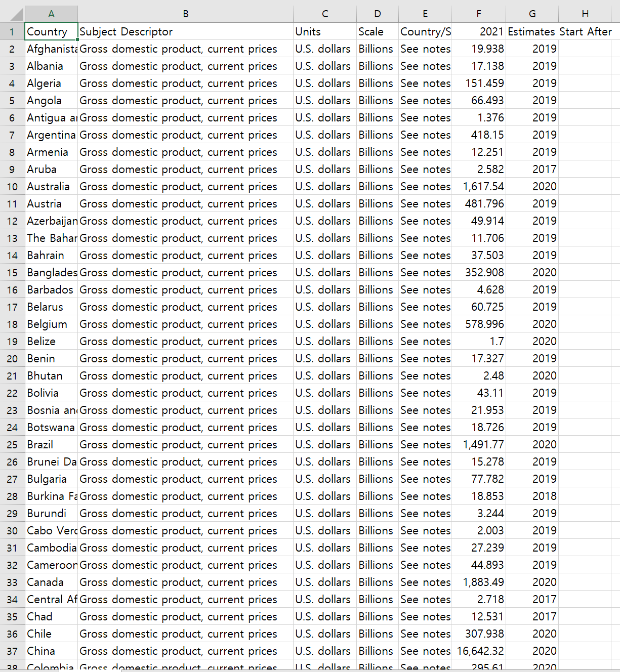Select Brazil's GDP value 1,491.77
This screenshot has height=672, width=620.
[479, 445]
